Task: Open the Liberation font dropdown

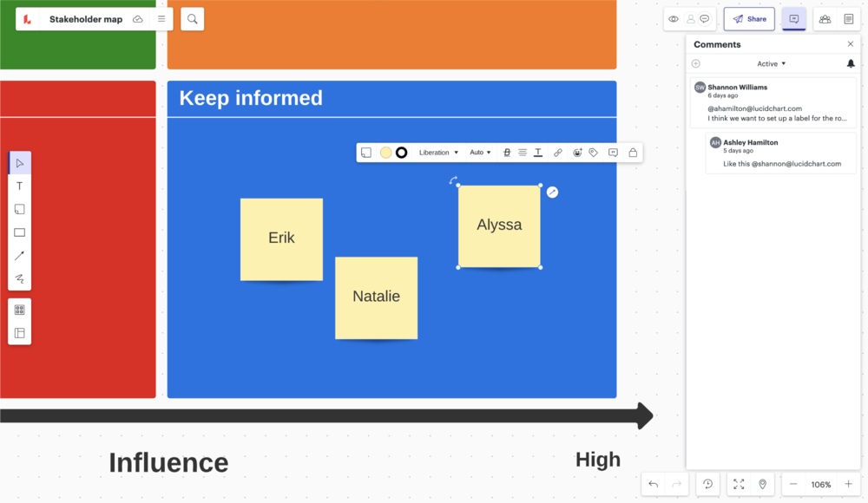Action: [x=438, y=153]
